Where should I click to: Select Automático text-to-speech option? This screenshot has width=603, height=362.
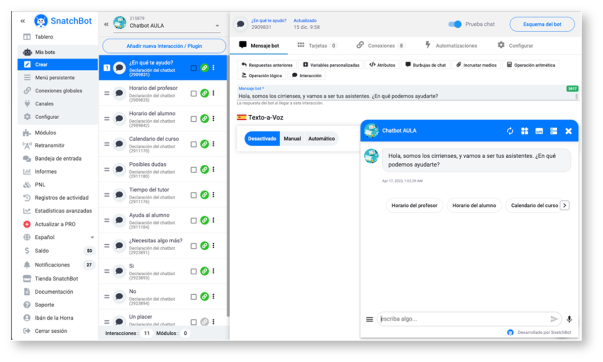coord(321,138)
